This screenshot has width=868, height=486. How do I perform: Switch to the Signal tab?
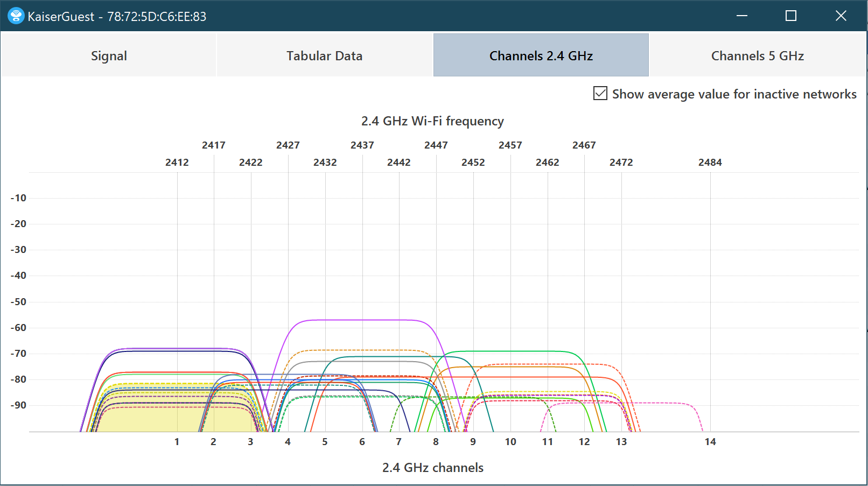click(109, 56)
